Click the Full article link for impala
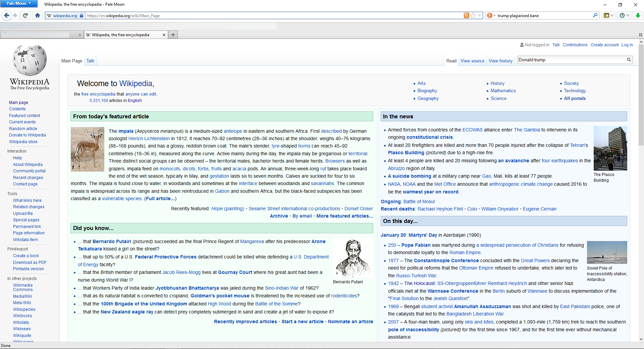This screenshot has width=644, height=349. [x=160, y=198]
